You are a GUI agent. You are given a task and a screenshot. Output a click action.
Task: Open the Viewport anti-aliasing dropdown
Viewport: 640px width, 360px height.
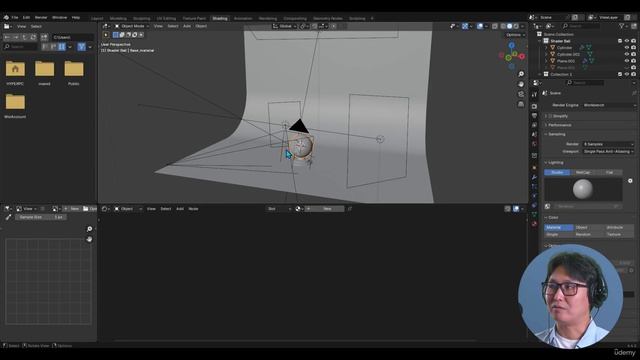(x=608, y=151)
